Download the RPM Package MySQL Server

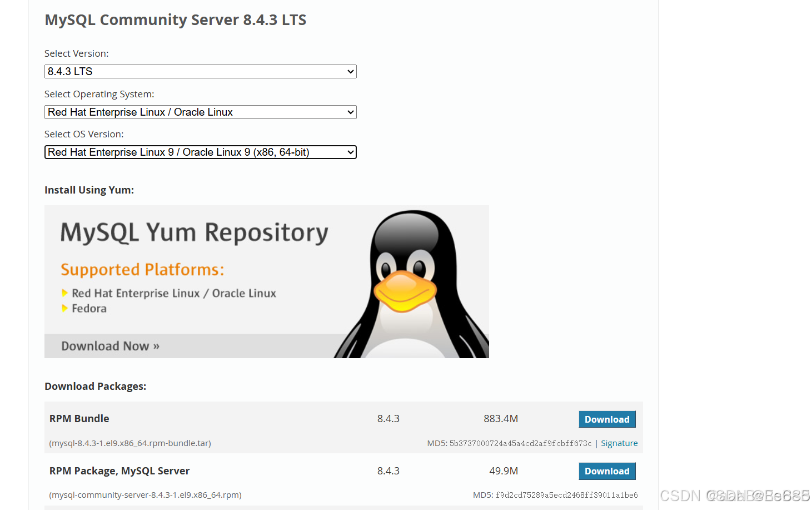[x=607, y=471]
